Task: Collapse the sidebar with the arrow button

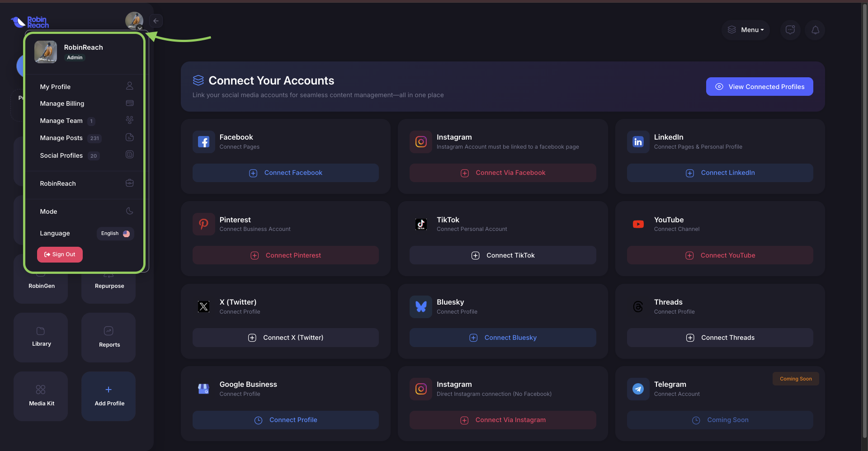Action: (156, 21)
